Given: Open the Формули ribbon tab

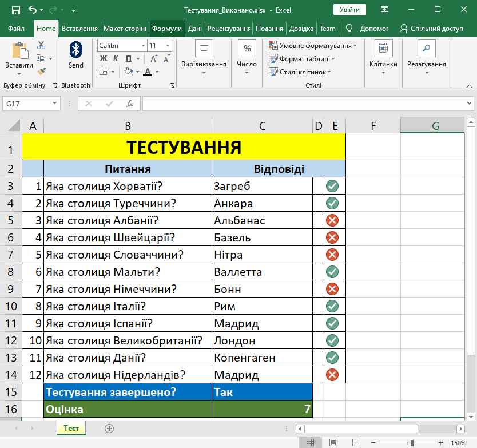Looking at the screenshot, I should coord(167,29).
